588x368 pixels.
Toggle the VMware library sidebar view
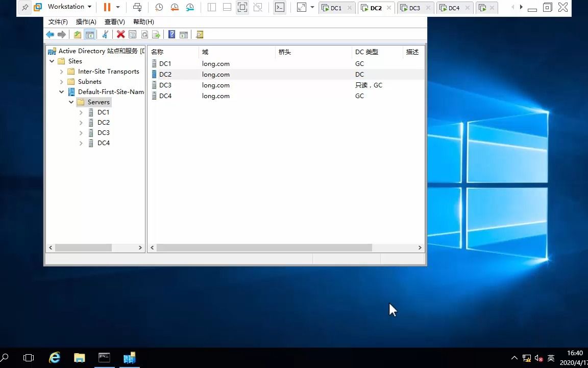[x=212, y=7]
